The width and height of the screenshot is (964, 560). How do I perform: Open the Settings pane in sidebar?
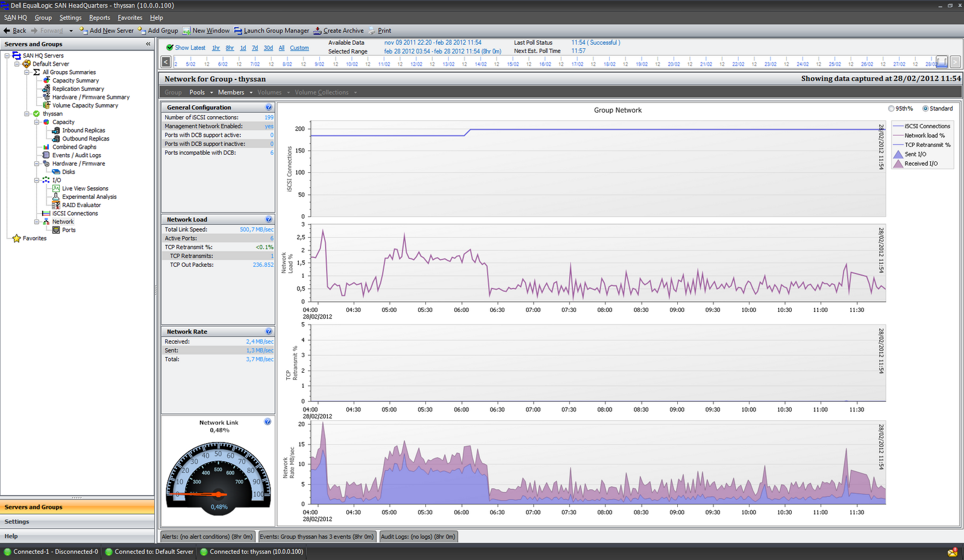(77, 521)
